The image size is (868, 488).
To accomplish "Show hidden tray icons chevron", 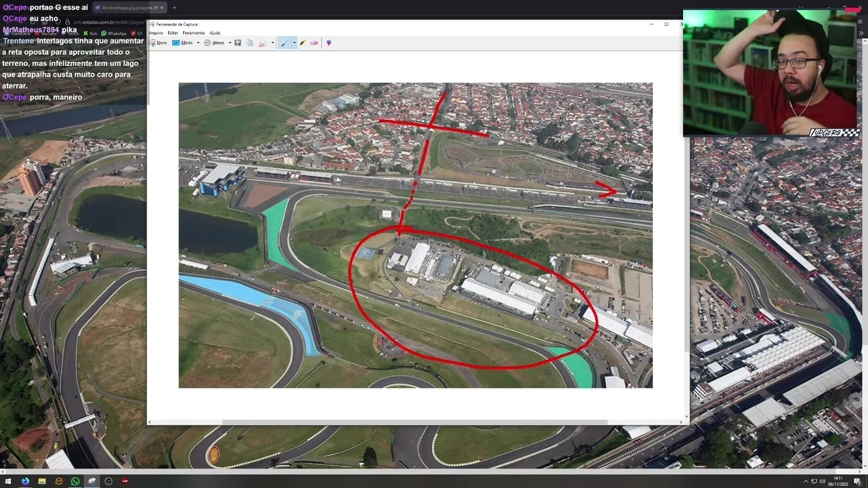I will click(806, 481).
